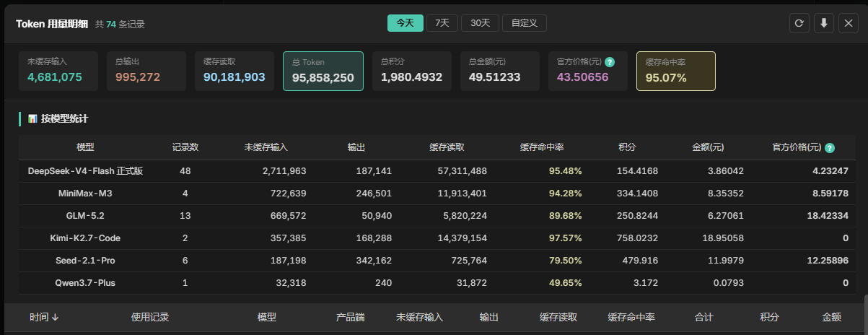Switch to the 7天 time range
Viewport: 868px width, 335px height.
click(442, 23)
